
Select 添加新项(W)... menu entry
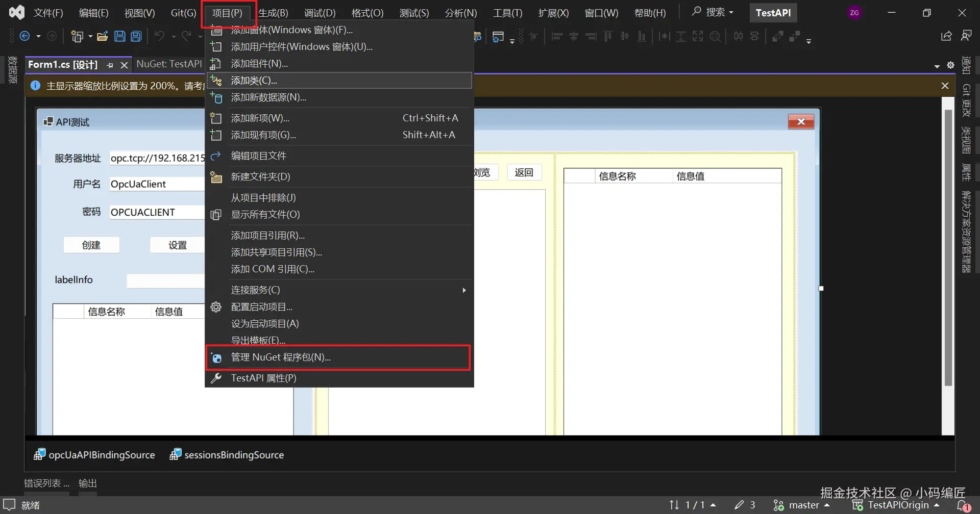(339, 118)
